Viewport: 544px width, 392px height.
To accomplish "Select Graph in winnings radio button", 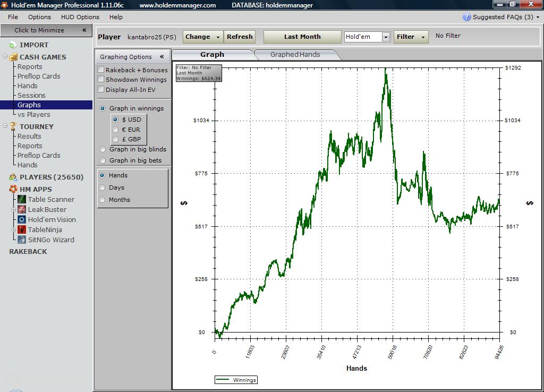I will point(103,108).
